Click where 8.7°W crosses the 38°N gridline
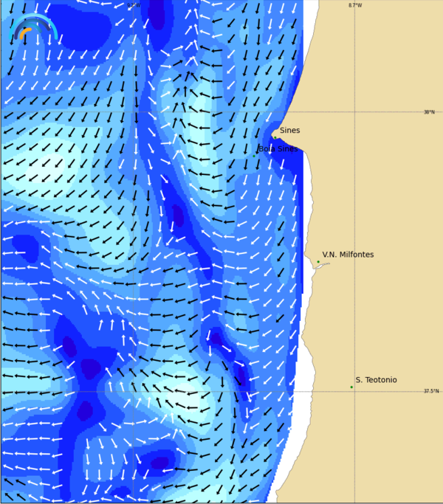The width and height of the screenshot is (443, 504). 355,112
